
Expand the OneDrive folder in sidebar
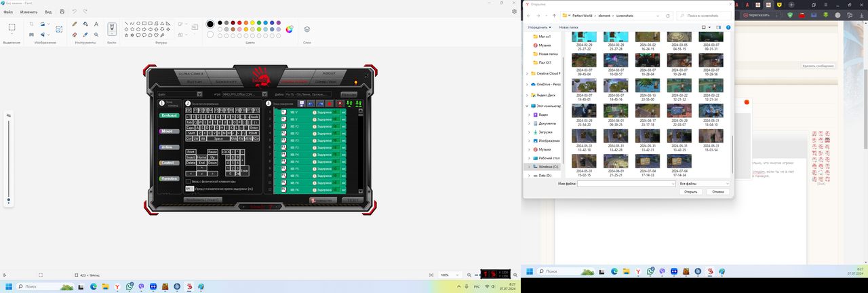point(528,84)
